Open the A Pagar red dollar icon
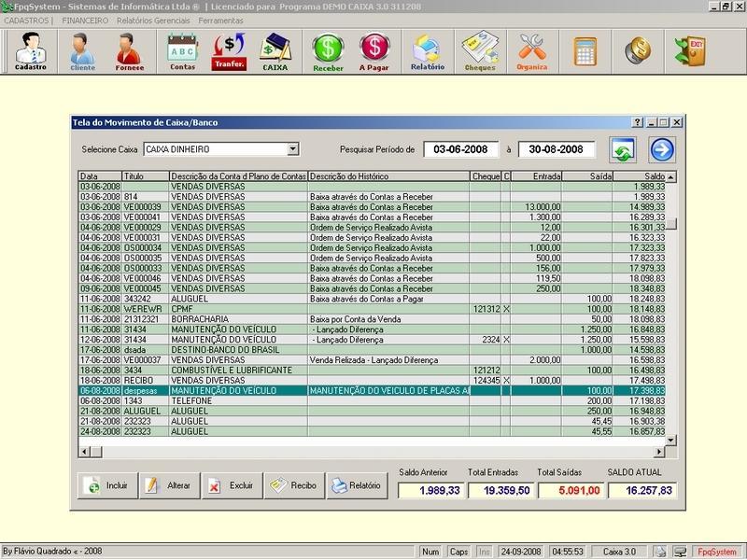The width and height of the screenshot is (747, 560). click(373, 50)
